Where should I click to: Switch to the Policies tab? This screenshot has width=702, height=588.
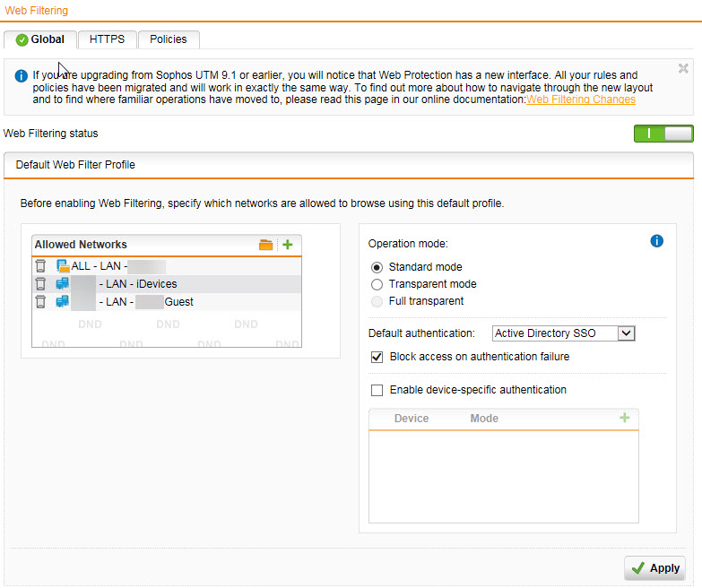(x=168, y=39)
